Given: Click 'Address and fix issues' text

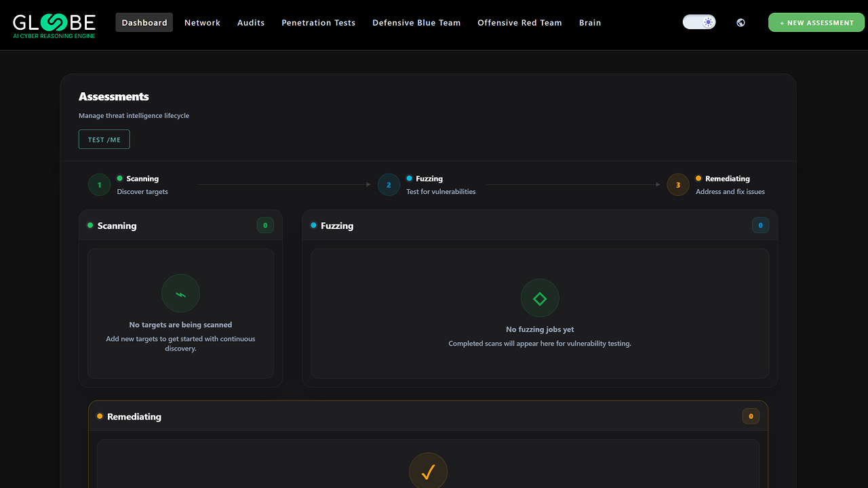Looking at the screenshot, I should [x=730, y=192].
